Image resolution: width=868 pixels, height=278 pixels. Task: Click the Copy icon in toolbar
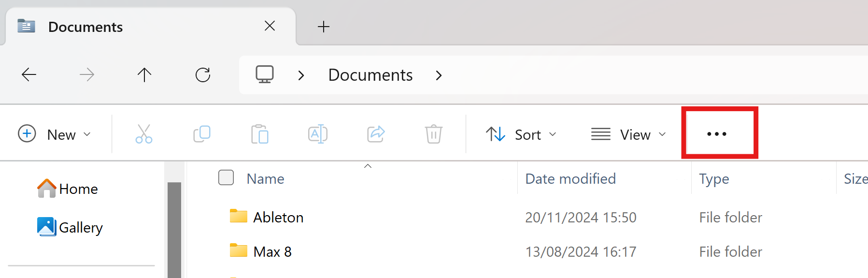coord(202,134)
